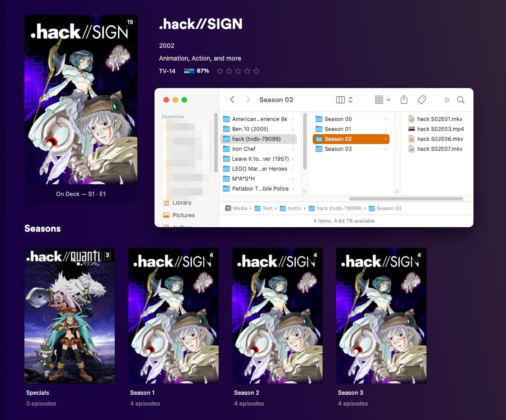Open the main .hack//SIGN show poster
The image size is (506, 420).
[81, 100]
